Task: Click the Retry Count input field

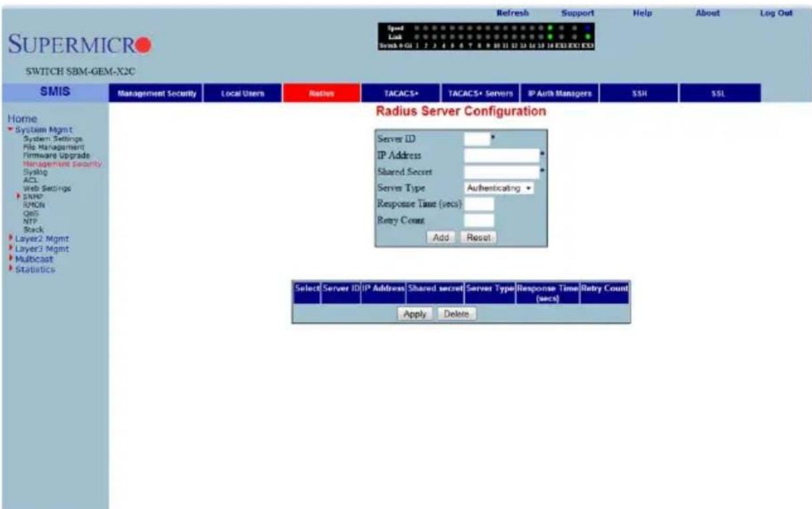Action: click(479, 220)
